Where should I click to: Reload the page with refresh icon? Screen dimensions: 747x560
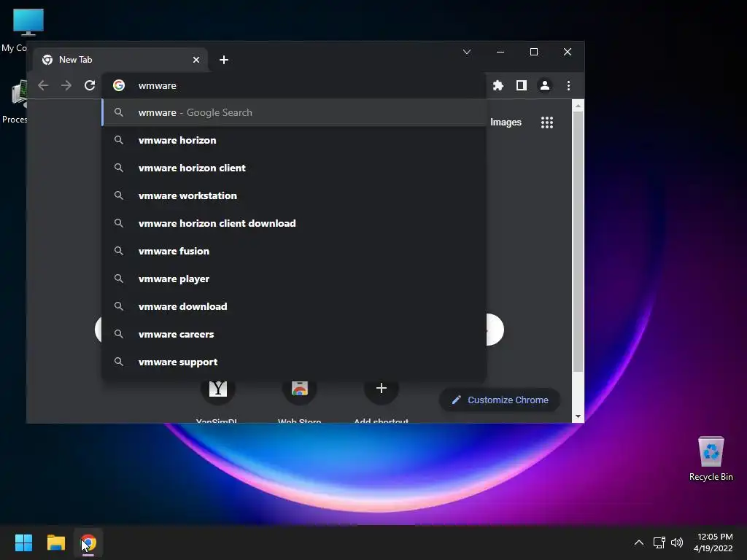90,85
